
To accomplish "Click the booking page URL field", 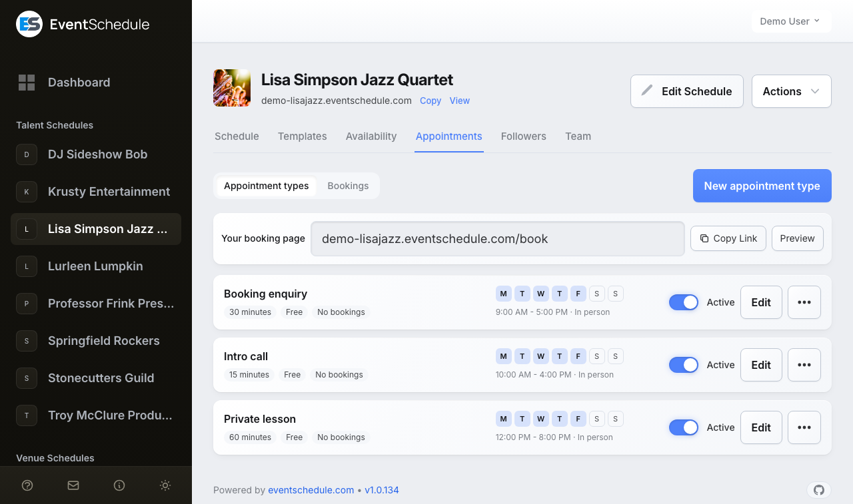I will point(498,238).
